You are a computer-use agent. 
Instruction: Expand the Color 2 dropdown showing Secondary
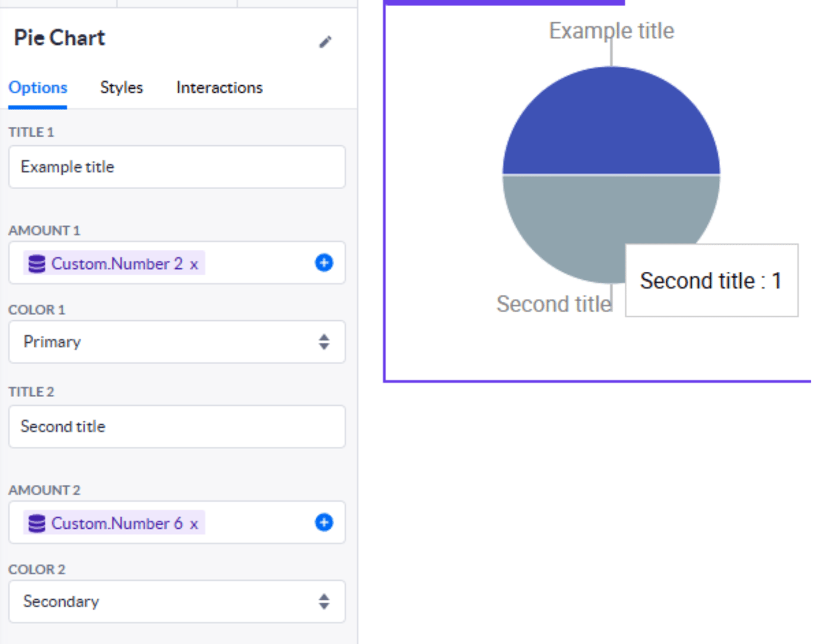(x=177, y=601)
